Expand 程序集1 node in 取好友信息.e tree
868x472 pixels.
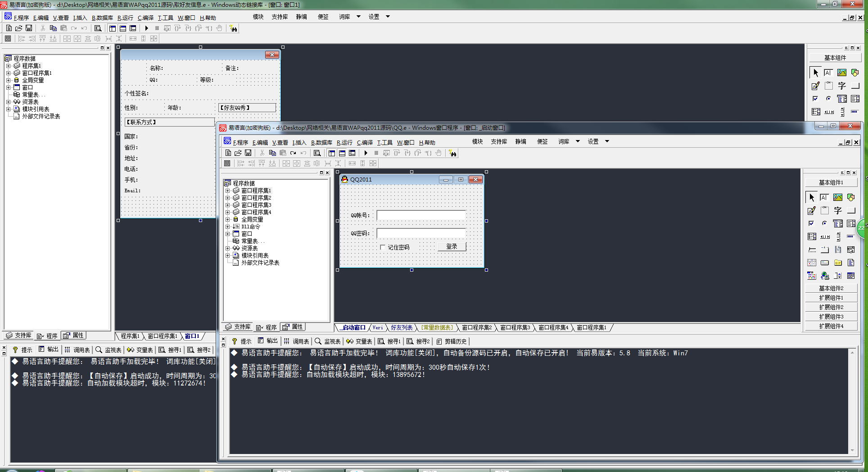pyautogui.click(x=8, y=66)
